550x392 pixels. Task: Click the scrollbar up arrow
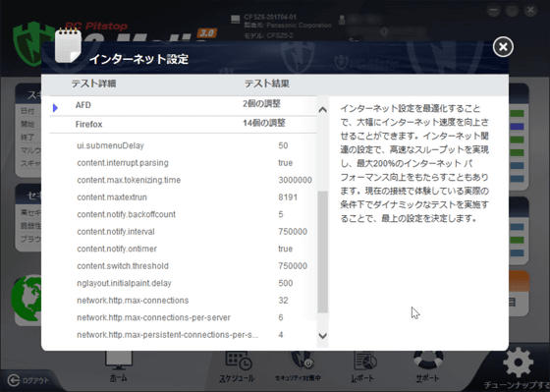[322, 110]
